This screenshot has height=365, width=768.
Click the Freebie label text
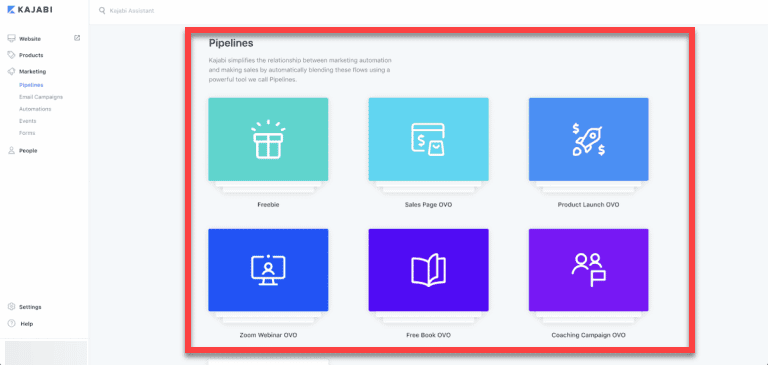268,205
